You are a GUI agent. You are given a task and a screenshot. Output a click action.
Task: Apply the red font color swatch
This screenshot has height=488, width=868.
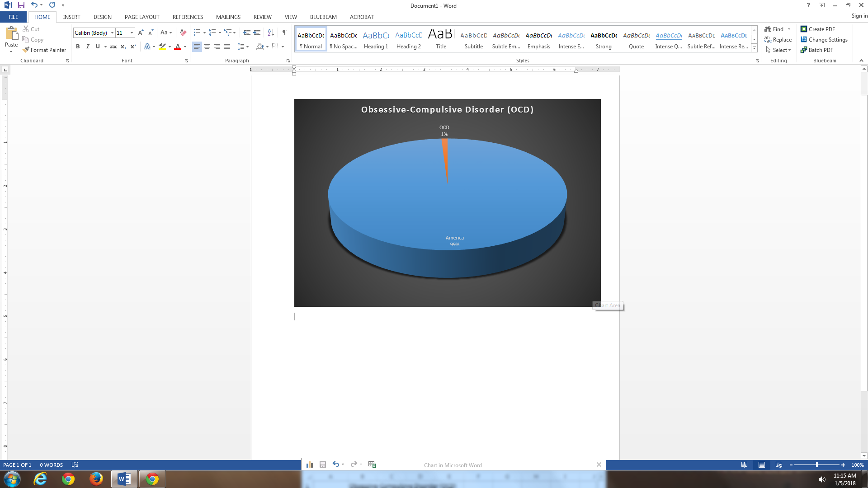tap(178, 47)
